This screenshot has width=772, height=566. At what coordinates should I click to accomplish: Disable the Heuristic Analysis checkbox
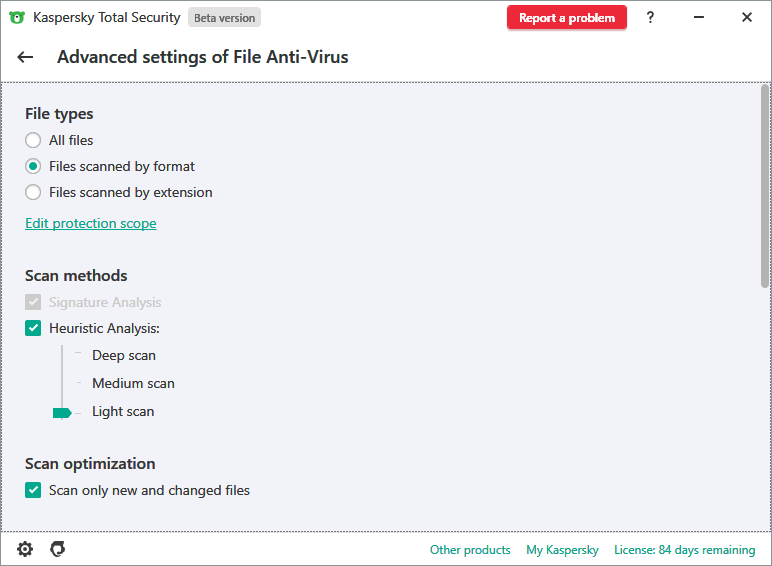(x=33, y=328)
